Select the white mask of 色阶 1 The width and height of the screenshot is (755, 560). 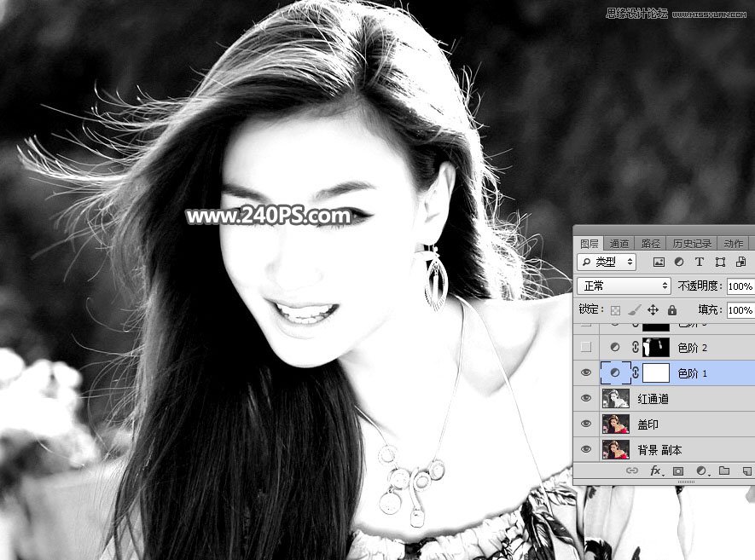tap(656, 372)
